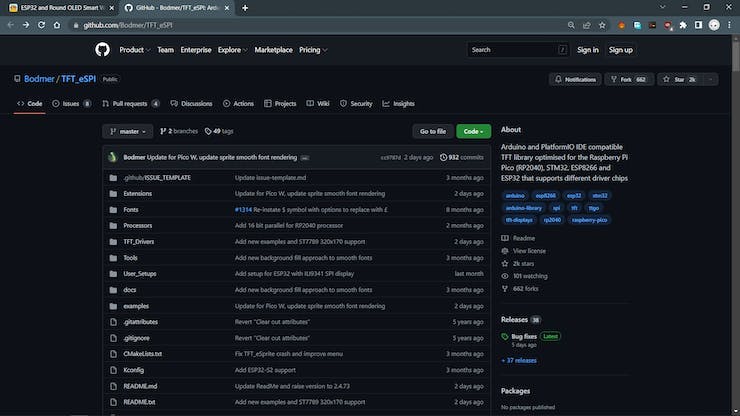Image resolution: width=740 pixels, height=416 pixels.
Task: Switch to the Pull requests tab
Action: pos(130,103)
